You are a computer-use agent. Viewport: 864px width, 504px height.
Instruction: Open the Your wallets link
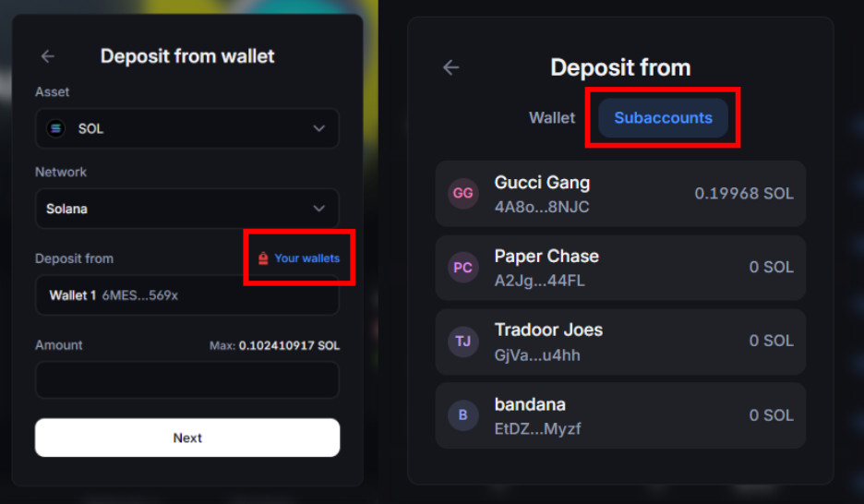click(x=306, y=258)
